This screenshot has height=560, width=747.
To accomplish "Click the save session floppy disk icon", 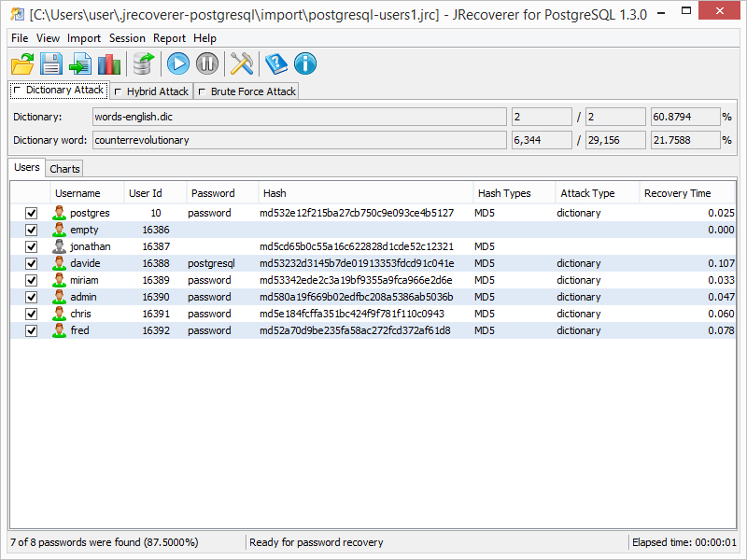I will click(51, 63).
